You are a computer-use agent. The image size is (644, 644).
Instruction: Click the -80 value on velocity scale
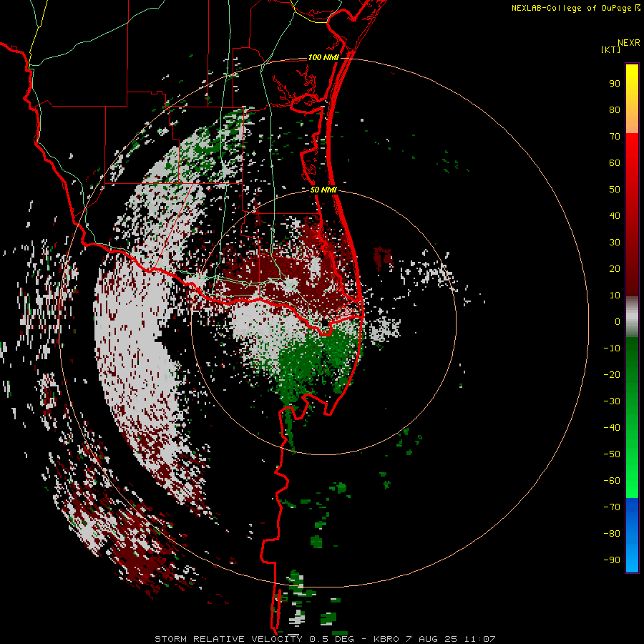tap(612, 534)
